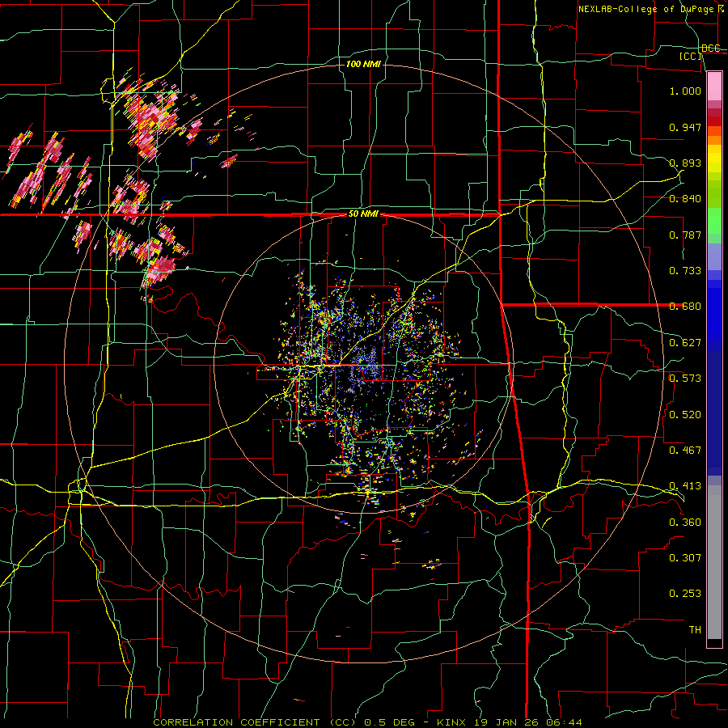The height and width of the screenshot is (728, 728).
Task: Click the TH threshold label
Action: tap(695, 629)
